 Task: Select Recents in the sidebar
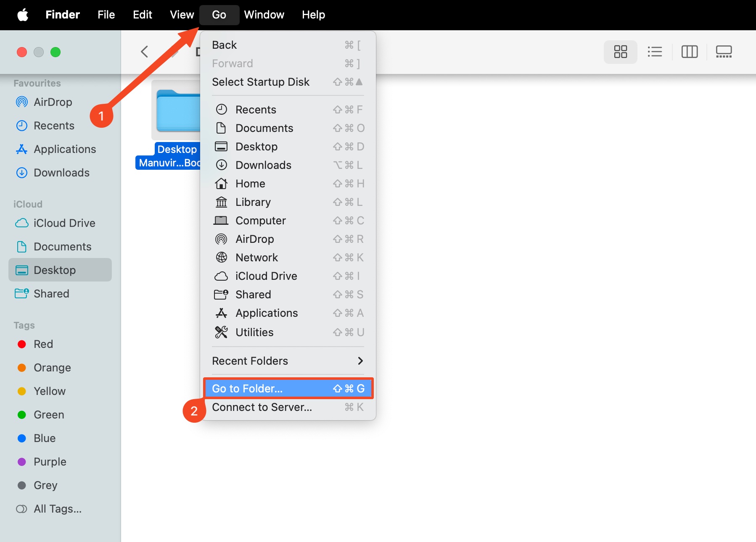click(x=60, y=126)
